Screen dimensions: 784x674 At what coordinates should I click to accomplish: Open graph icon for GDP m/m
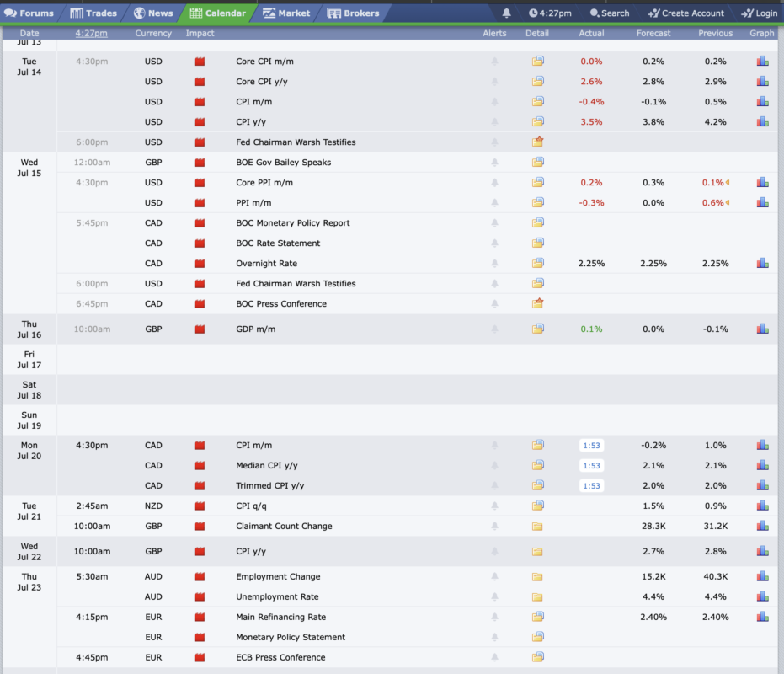point(762,329)
